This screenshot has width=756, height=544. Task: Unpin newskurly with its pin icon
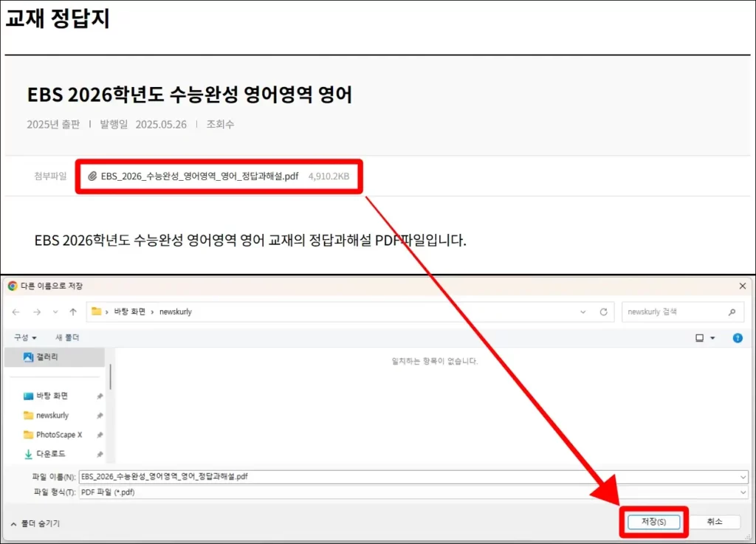[x=100, y=416]
